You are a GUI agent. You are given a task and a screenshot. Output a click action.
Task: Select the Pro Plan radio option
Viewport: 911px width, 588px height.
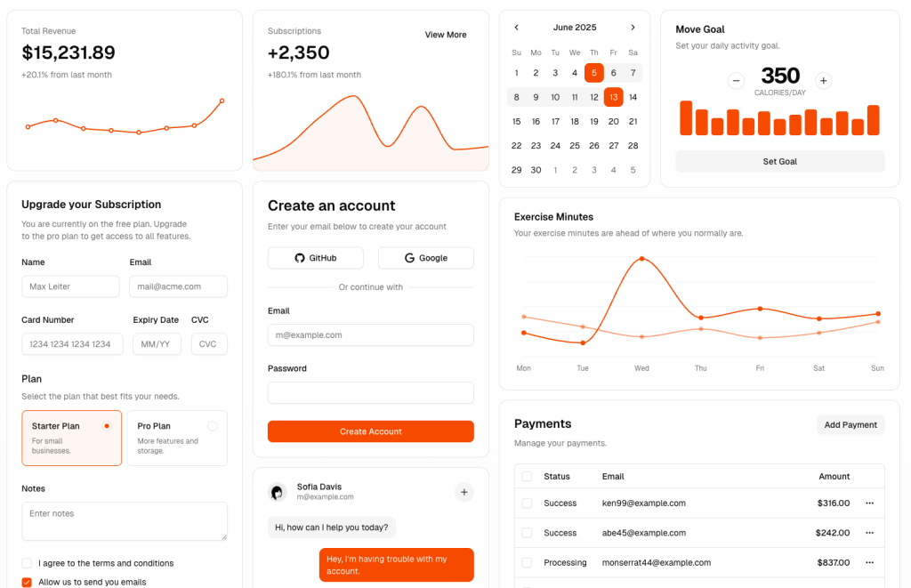(212, 426)
